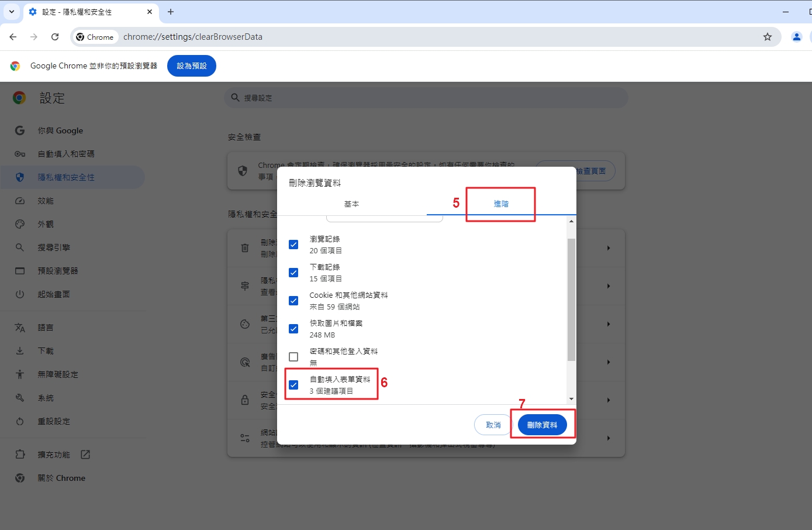Viewport: 812px width, 530px height.
Task: Uncheck the Cookie 和其他網站資料 checkbox
Action: tap(293, 301)
